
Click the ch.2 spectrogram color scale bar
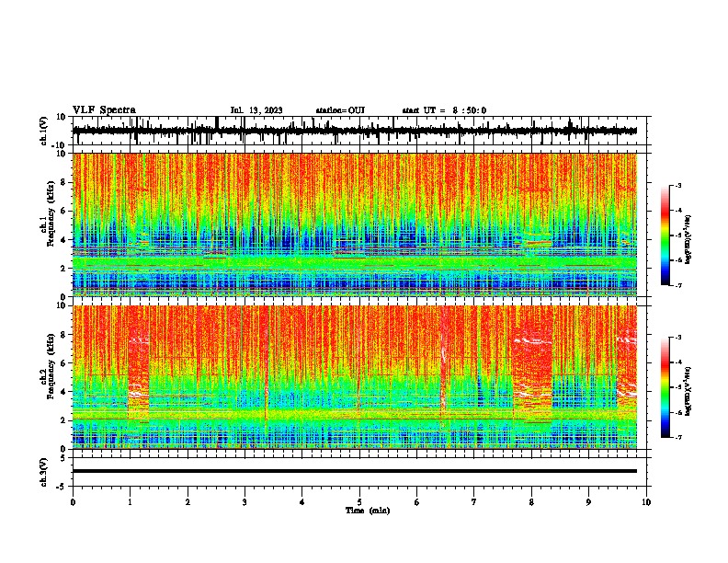click(x=665, y=387)
